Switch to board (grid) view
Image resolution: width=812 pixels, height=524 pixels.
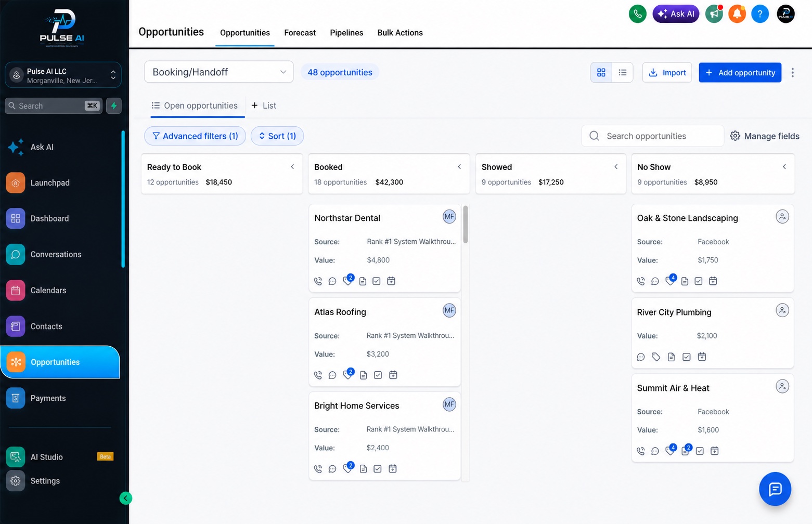601,73
